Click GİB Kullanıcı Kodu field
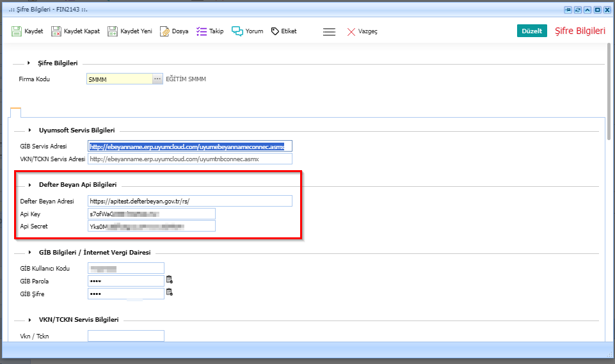Image resolution: width=615 pixels, height=364 pixels. pyautogui.click(x=126, y=268)
